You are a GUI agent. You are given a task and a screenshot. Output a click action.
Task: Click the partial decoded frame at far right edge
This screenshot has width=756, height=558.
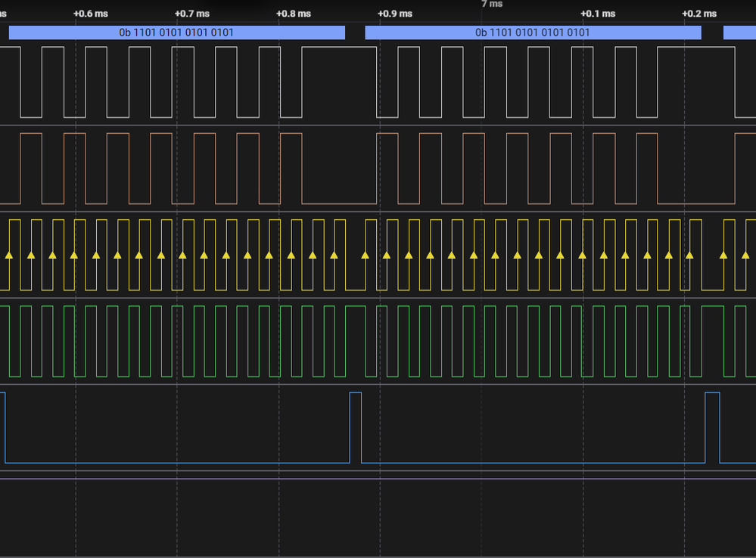[739, 33]
